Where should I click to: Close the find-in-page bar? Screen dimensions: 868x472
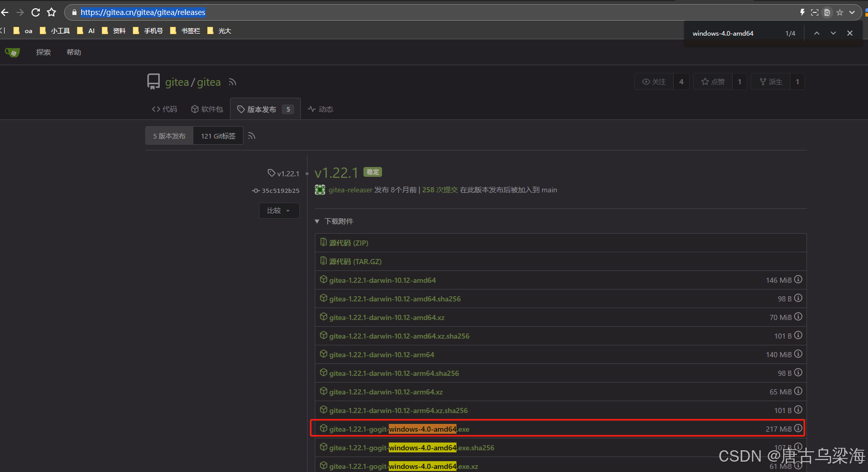click(x=850, y=33)
